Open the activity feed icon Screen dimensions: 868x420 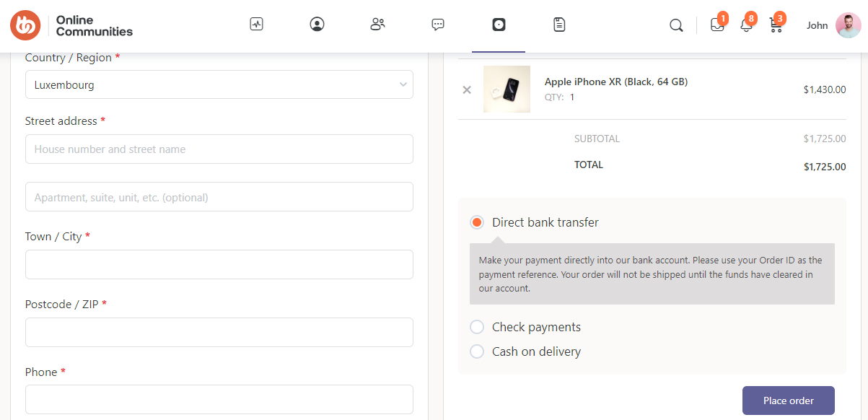256,24
